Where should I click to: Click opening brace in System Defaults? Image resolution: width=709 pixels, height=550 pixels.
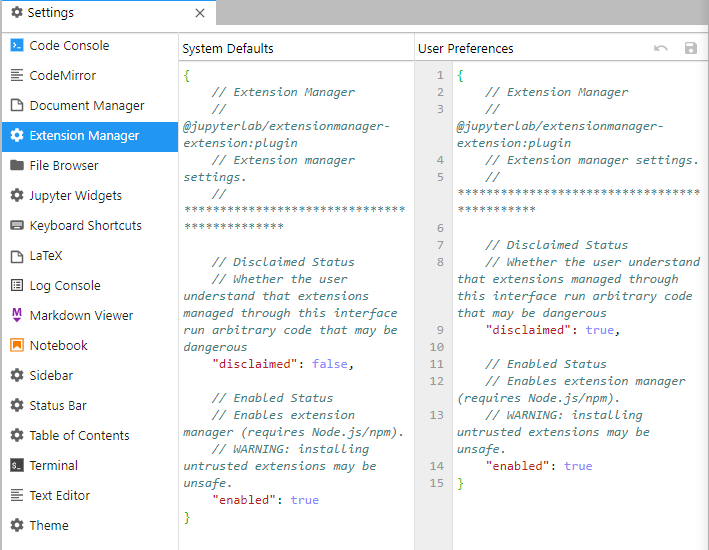[x=187, y=75]
